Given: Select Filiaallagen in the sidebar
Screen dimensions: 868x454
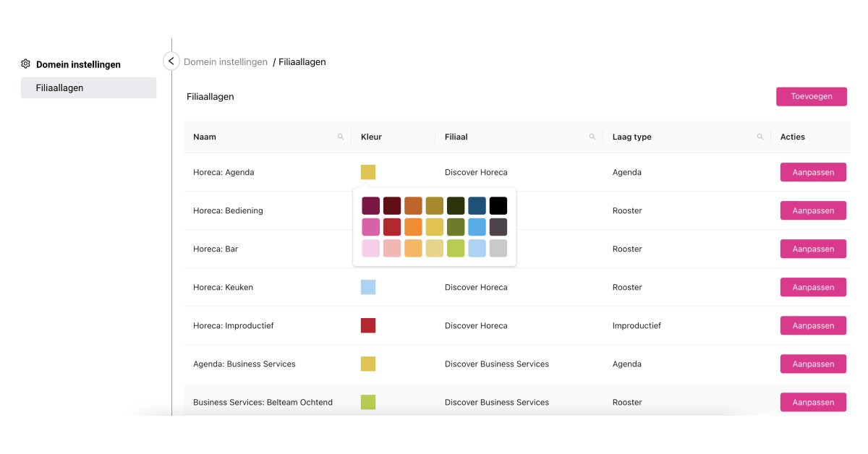Looking at the screenshot, I should click(88, 88).
